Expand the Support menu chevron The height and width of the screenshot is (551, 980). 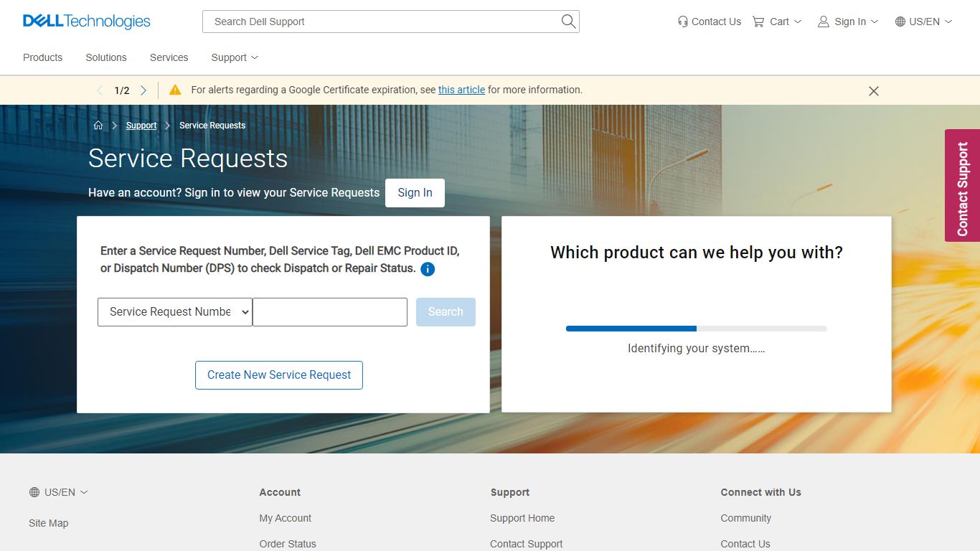[255, 57]
